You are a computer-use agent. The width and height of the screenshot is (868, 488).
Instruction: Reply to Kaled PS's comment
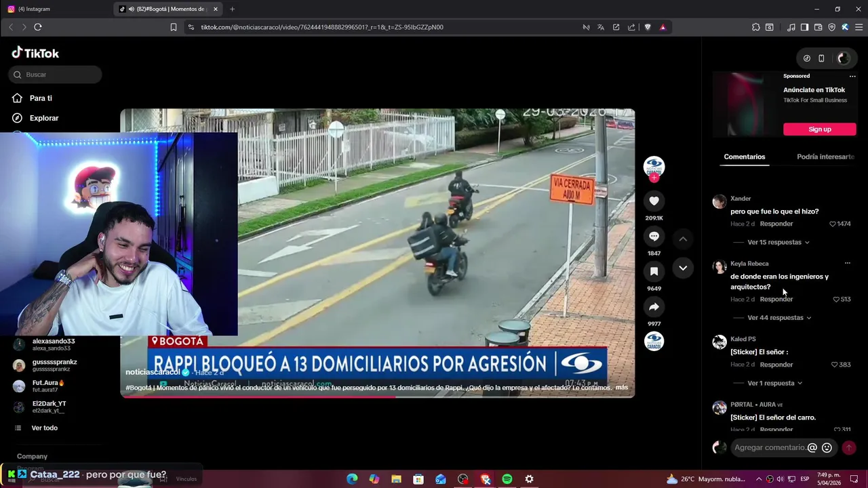776,365
